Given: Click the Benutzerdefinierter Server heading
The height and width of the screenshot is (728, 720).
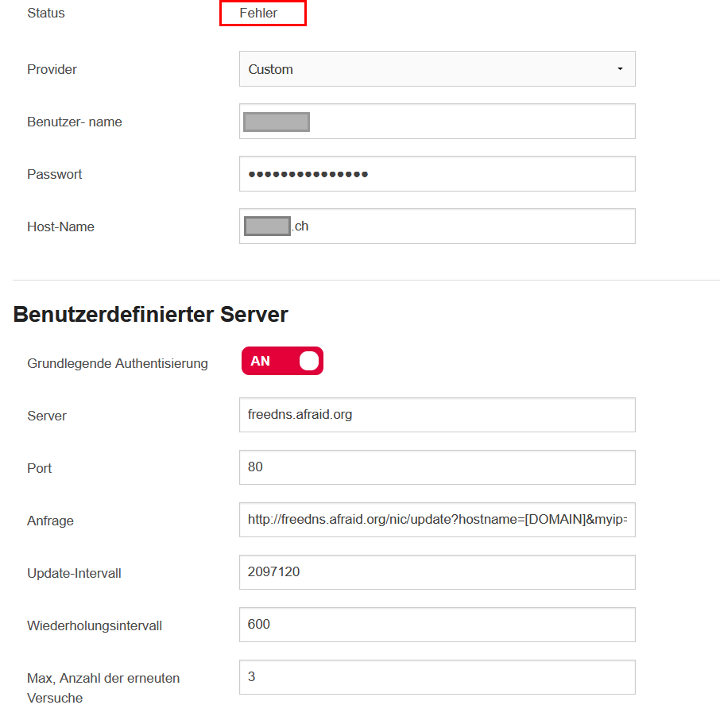Looking at the screenshot, I should click(x=150, y=315).
